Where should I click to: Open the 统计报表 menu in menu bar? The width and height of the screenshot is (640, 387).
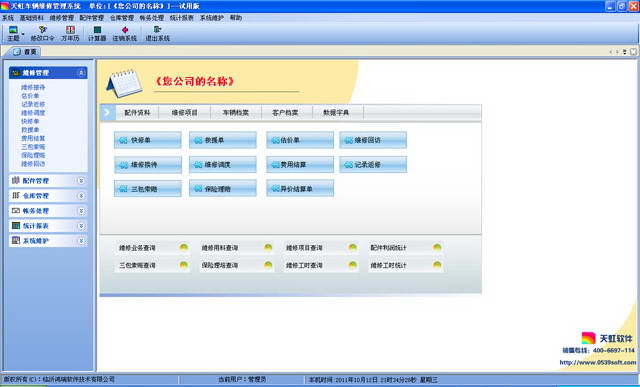[182, 18]
